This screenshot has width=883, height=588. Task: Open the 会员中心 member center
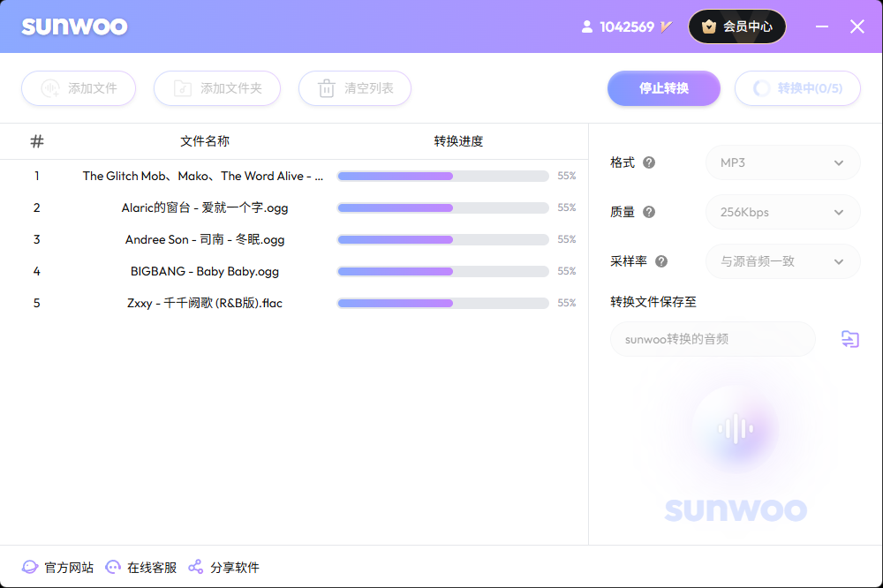[736, 26]
